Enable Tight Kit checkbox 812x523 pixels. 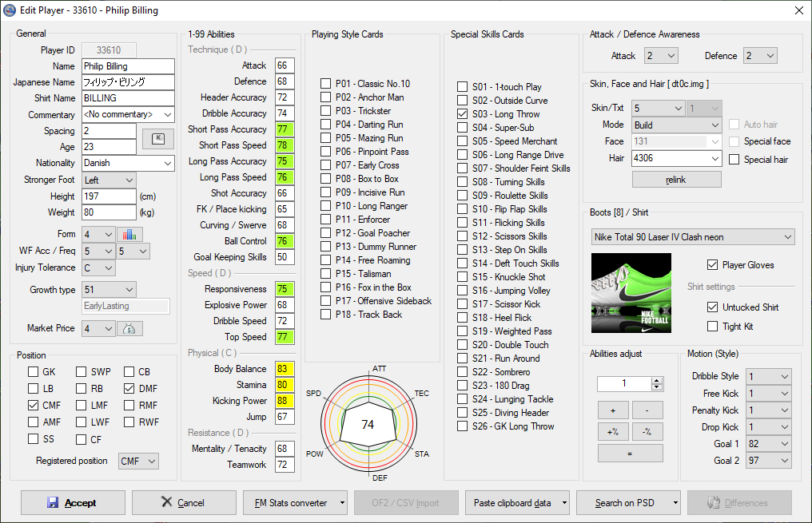click(713, 327)
